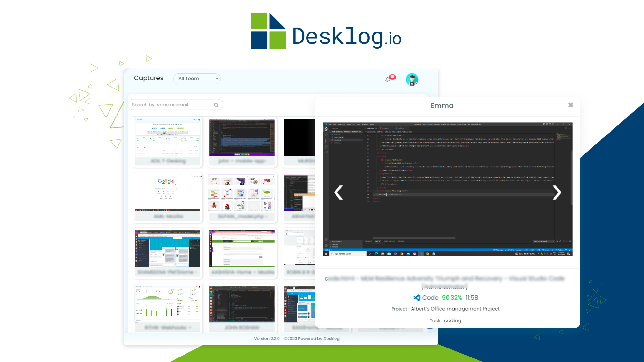644x362 pixels.
Task: Open the notifications bell with 61 badge
Action: (388, 79)
